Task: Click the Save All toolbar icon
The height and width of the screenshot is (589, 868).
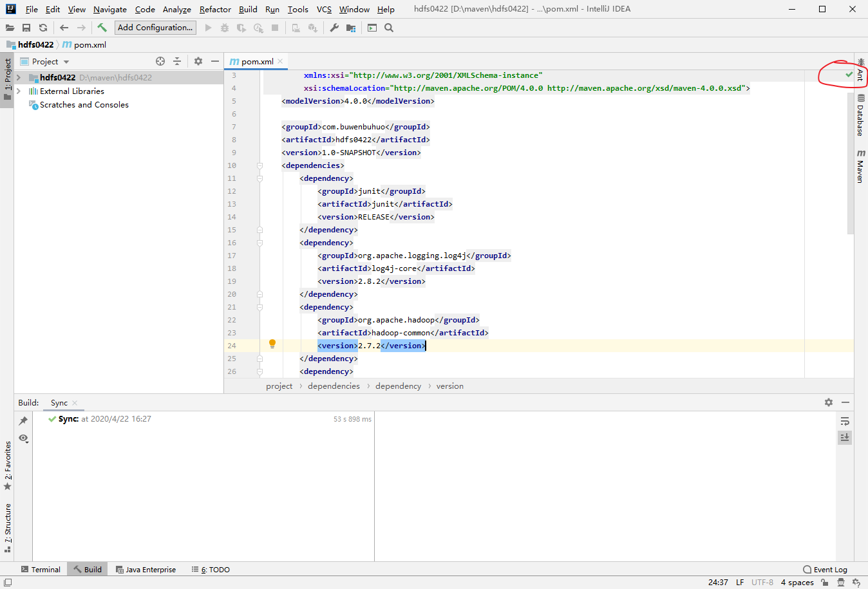Action: click(x=26, y=28)
